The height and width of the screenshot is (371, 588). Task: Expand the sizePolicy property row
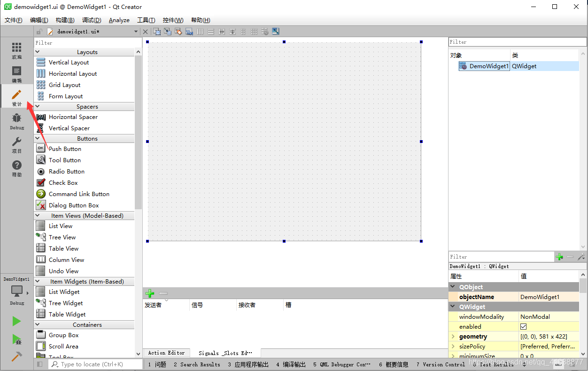click(453, 346)
